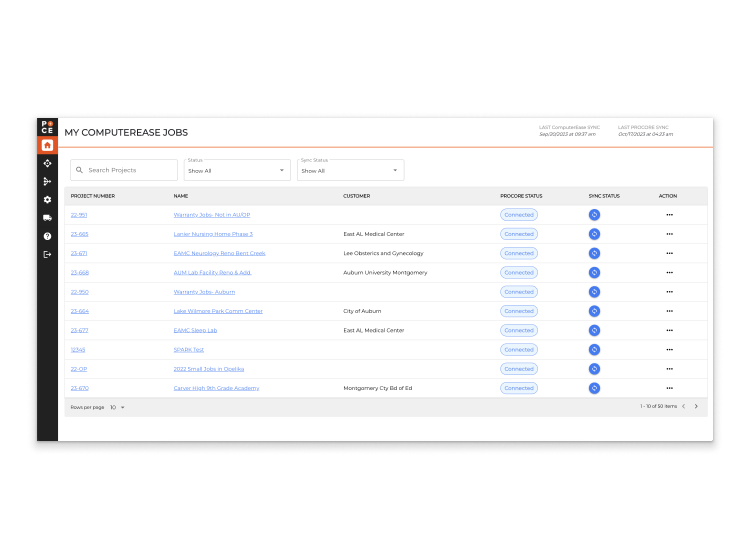
Task: Open the Rows per page dropdown
Action: click(x=117, y=407)
